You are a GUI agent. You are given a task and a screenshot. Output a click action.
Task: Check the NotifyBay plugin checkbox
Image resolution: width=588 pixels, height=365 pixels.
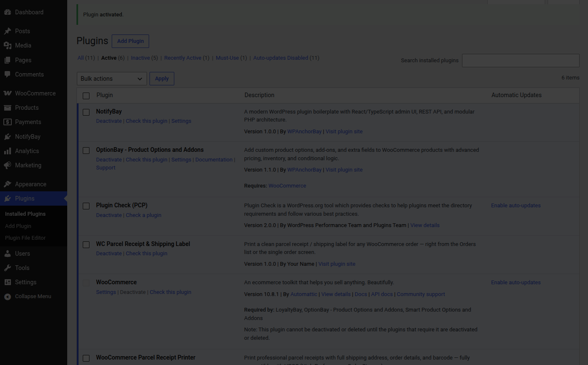86,112
